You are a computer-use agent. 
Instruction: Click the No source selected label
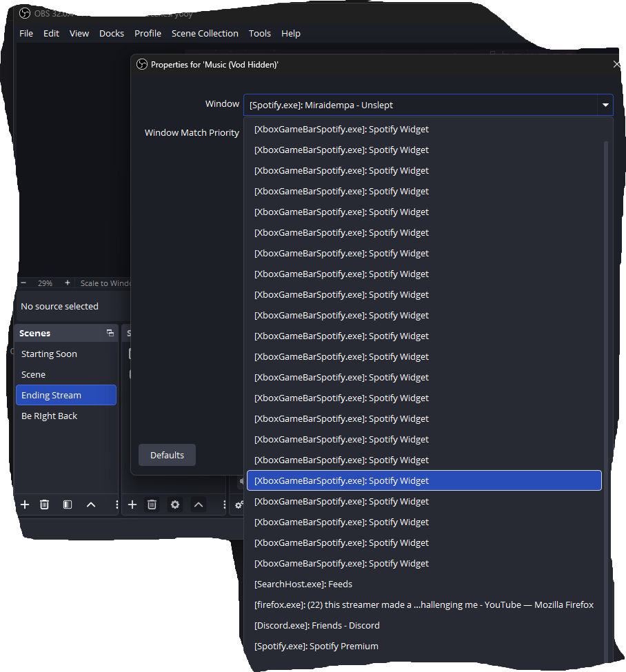pos(59,307)
